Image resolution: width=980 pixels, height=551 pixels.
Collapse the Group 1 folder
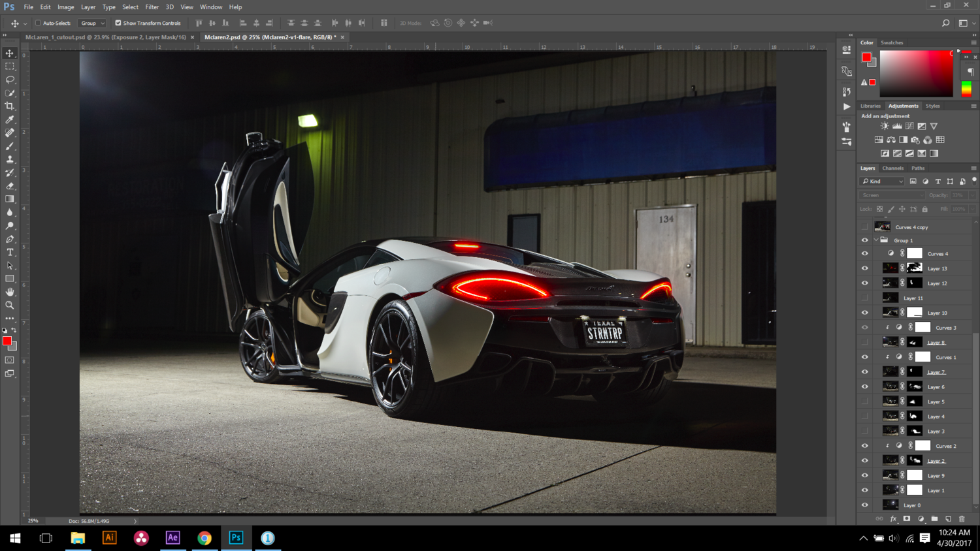point(876,240)
